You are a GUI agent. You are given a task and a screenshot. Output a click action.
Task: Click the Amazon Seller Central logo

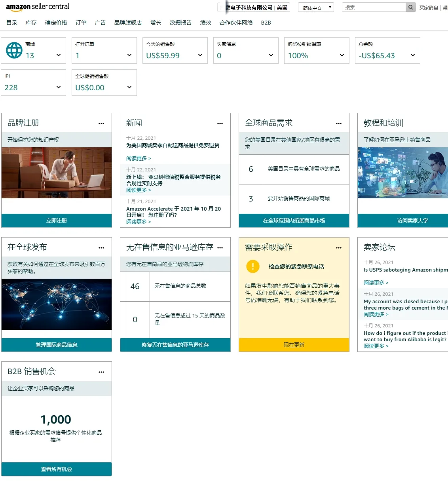click(38, 7)
